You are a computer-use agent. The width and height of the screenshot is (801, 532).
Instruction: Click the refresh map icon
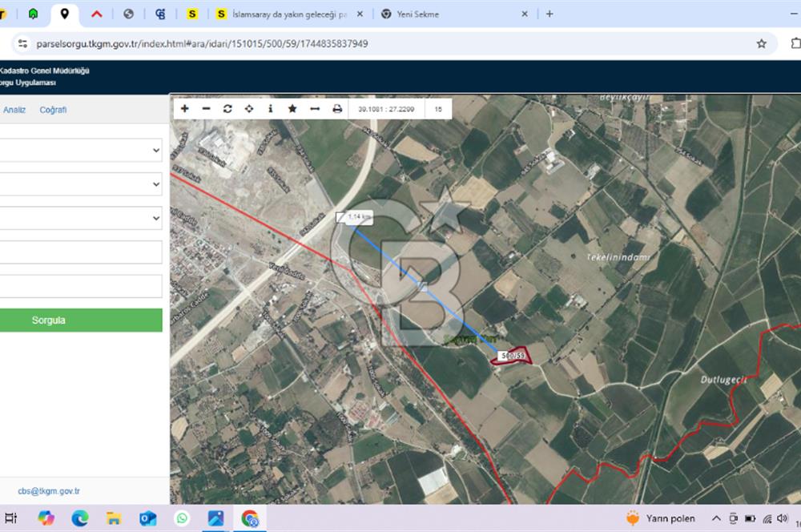tap(227, 109)
